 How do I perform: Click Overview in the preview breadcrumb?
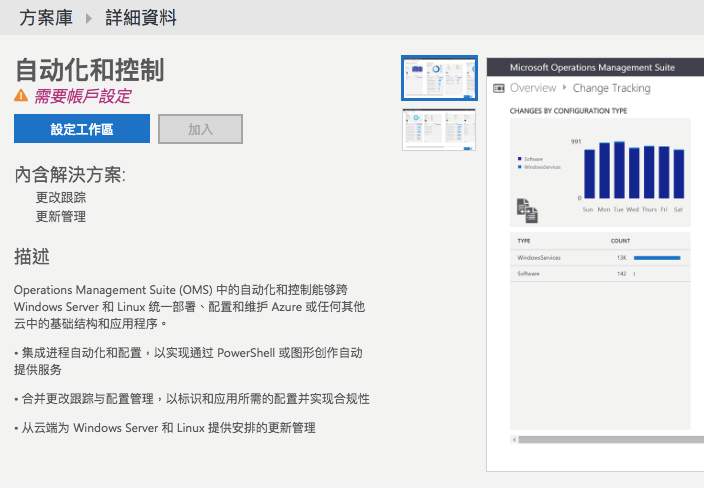click(x=533, y=88)
